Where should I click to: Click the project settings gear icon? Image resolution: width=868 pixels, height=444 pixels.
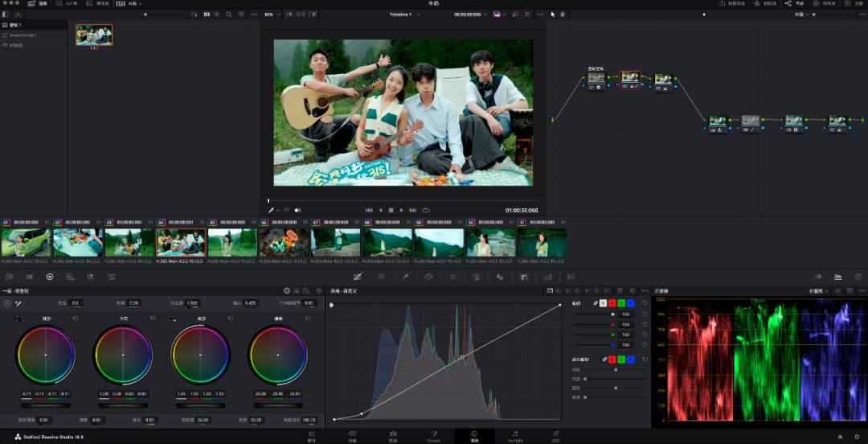(x=857, y=437)
